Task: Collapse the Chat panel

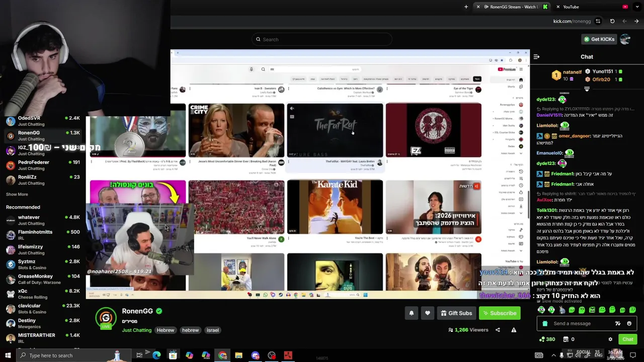Action: pyautogui.click(x=536, y=57)
